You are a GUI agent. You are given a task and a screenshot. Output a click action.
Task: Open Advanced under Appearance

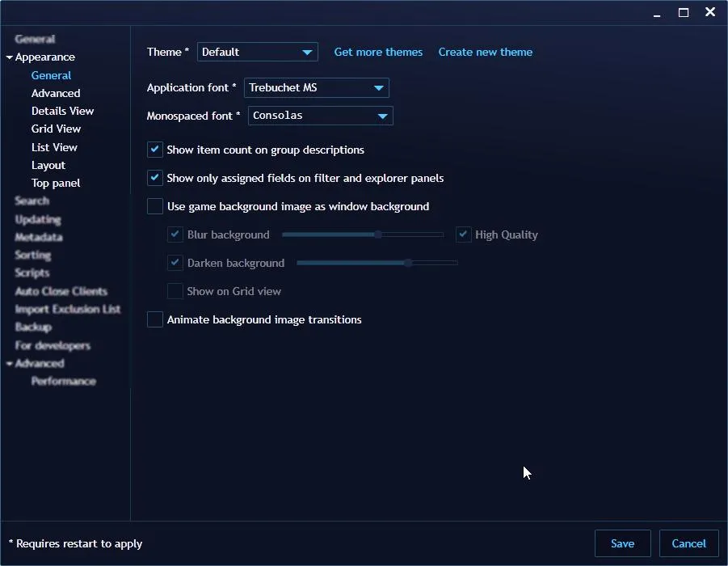point(56,94)
